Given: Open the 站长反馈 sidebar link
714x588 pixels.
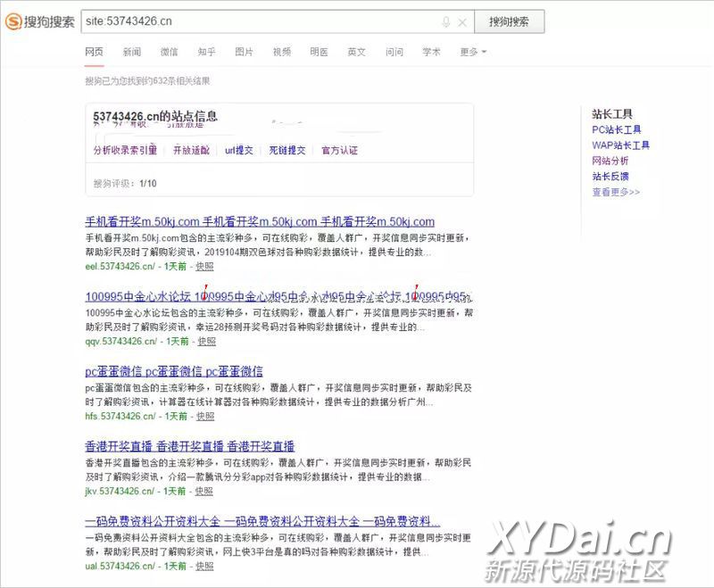Looking at the screenshot, I should pos(610,176).
